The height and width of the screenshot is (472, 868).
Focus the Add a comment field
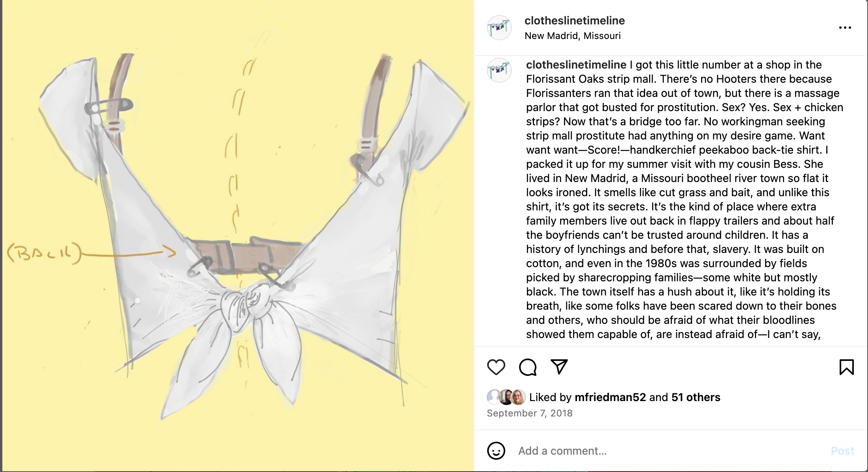[x=670, y=451]
